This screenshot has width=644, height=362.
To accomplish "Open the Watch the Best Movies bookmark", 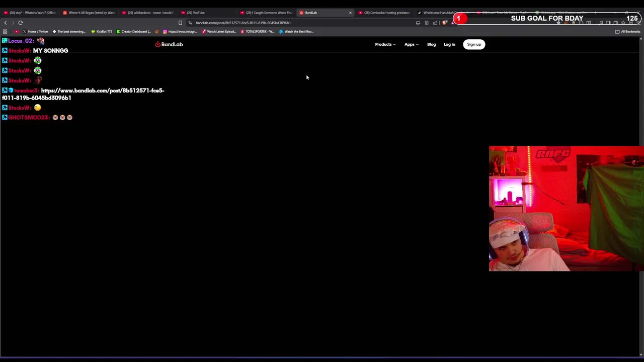I will (x=297, y=32).
